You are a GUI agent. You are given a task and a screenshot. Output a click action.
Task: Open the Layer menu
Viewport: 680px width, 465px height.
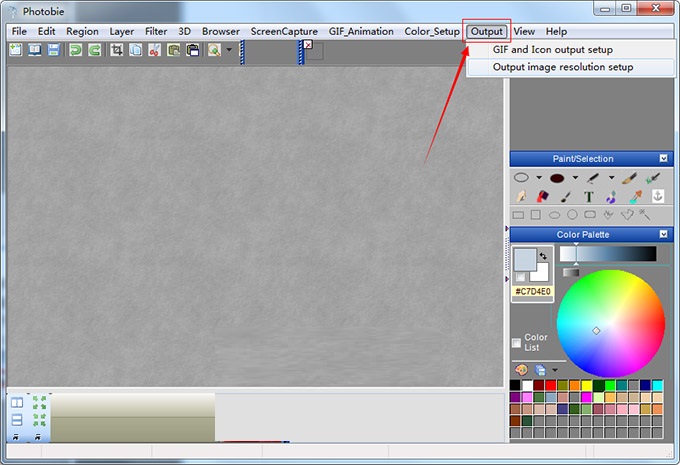tap(121, 31)
